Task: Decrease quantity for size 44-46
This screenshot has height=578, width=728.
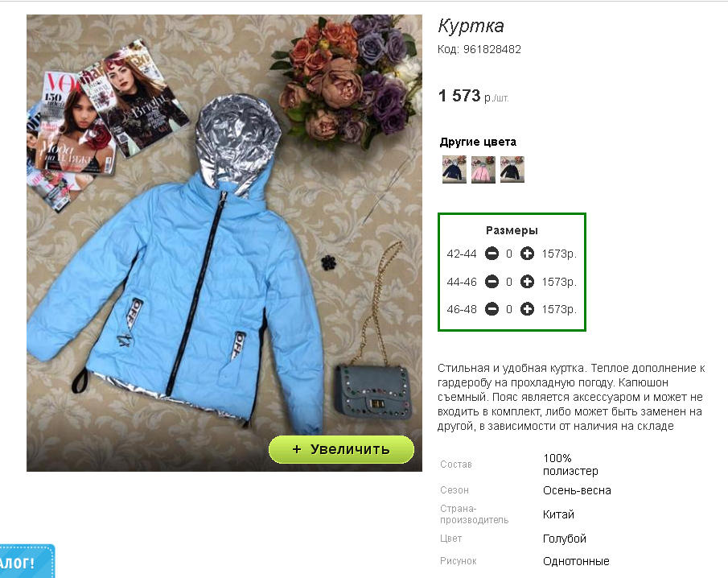Action: (x=492, y=282)
